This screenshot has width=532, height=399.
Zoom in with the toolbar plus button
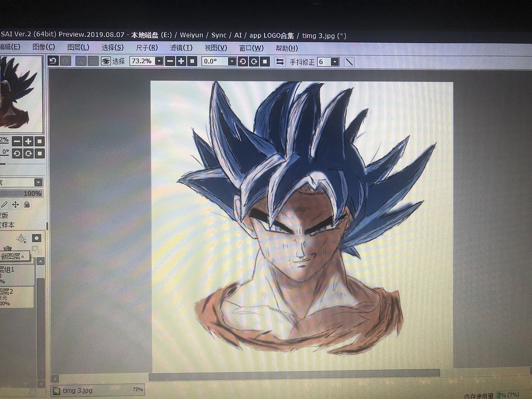pyautogui.click(x=181, y=61)
